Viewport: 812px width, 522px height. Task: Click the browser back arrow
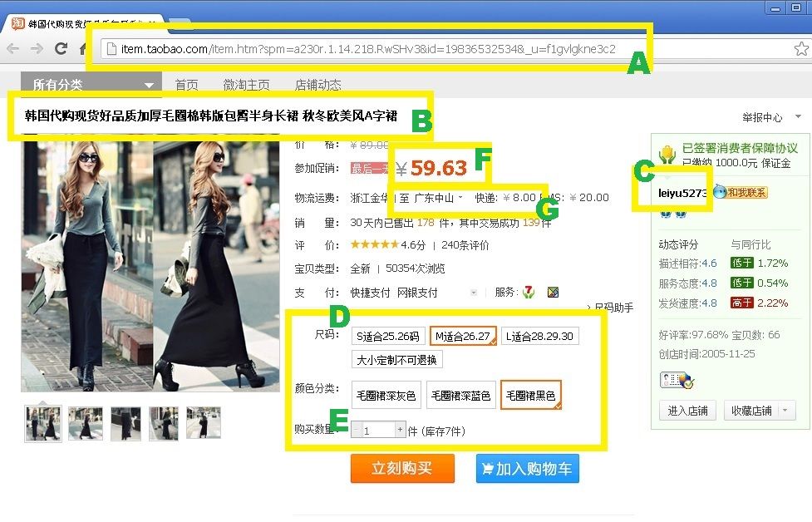[x=12, y=48]
